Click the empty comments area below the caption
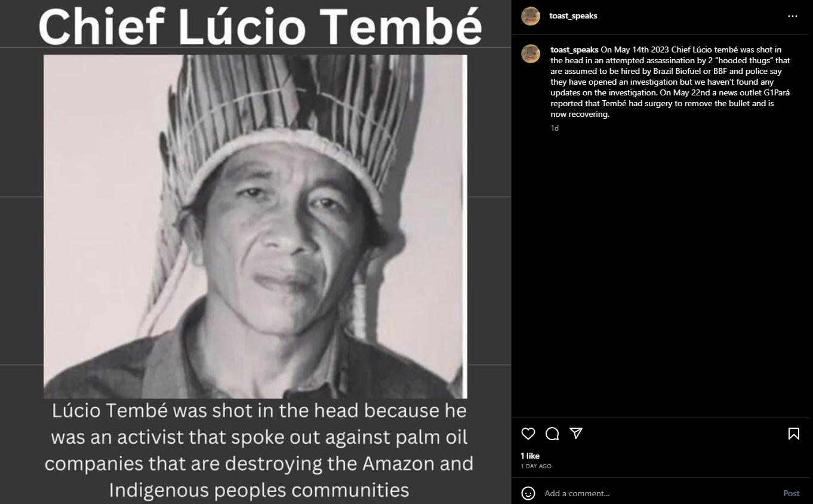This screenshot has width=813, height=504. tap(662, 274)
